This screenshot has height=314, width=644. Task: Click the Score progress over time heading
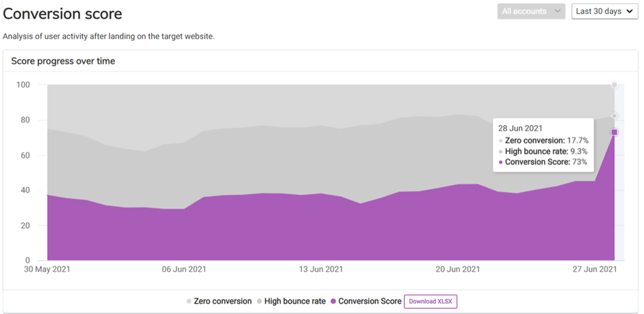(63, 61)
